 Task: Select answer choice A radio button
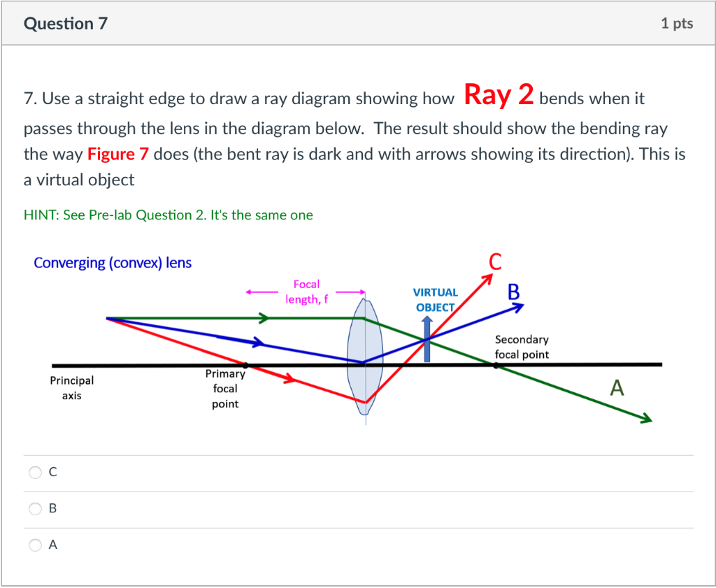35,545
